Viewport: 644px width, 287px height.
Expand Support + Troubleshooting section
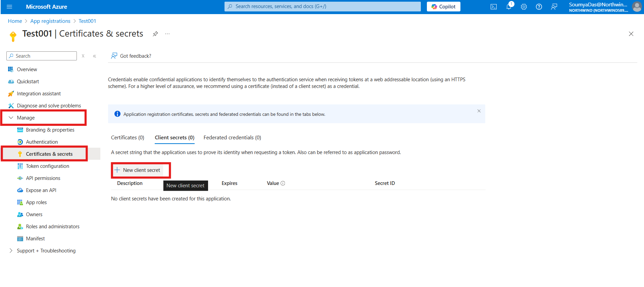tap(11, 251)
